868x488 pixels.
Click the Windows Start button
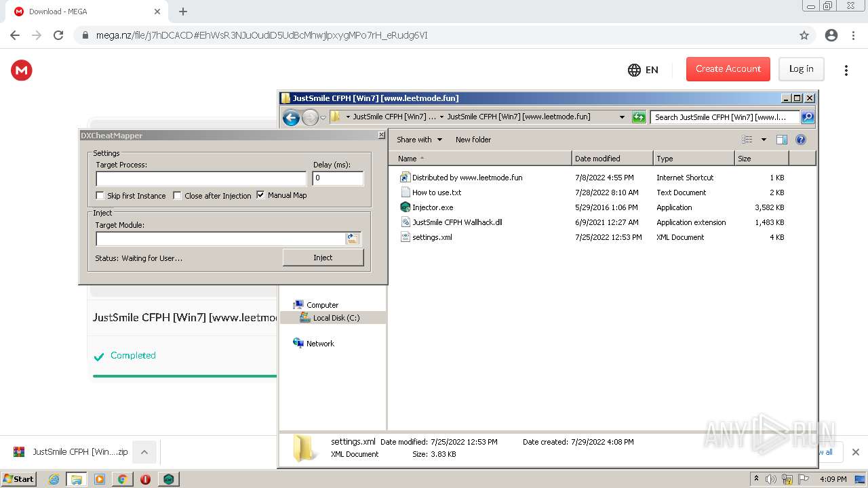pyautogui.click(x=18, y=479)
